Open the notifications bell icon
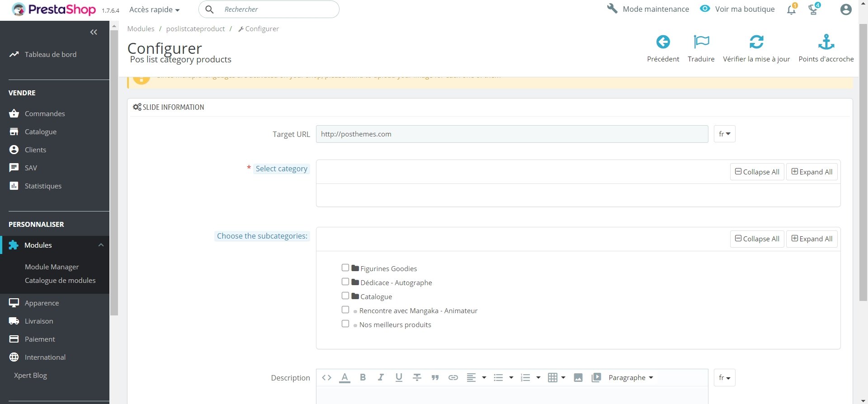Viewport: 868px width, 404px height. (791, 9)
